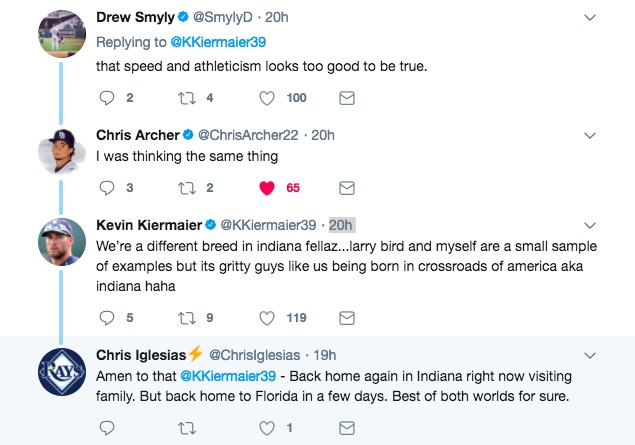Reply to Drew Smyly's tweet
The width and height of the screenshot is (635, 445).
(x=109, y=98)
